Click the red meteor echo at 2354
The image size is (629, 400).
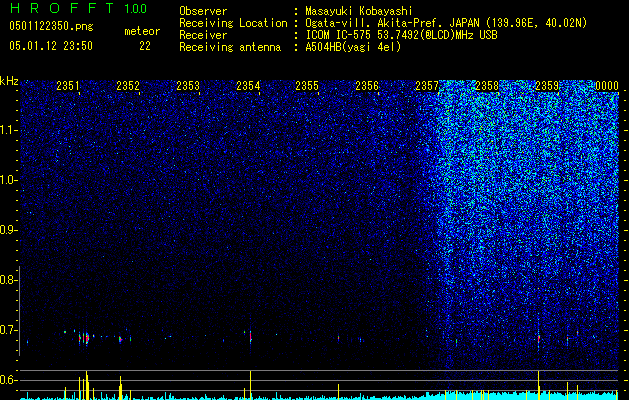(250, 337)
